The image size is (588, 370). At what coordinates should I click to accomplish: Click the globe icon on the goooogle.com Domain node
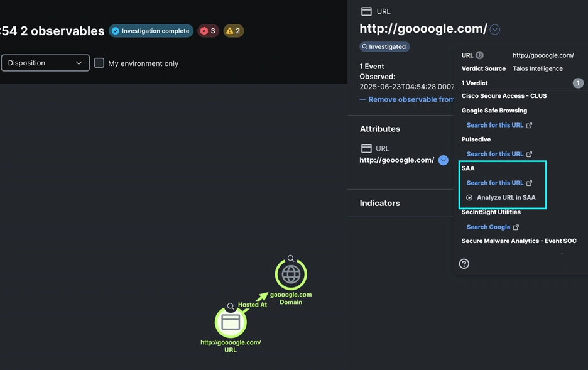(290, 274)
